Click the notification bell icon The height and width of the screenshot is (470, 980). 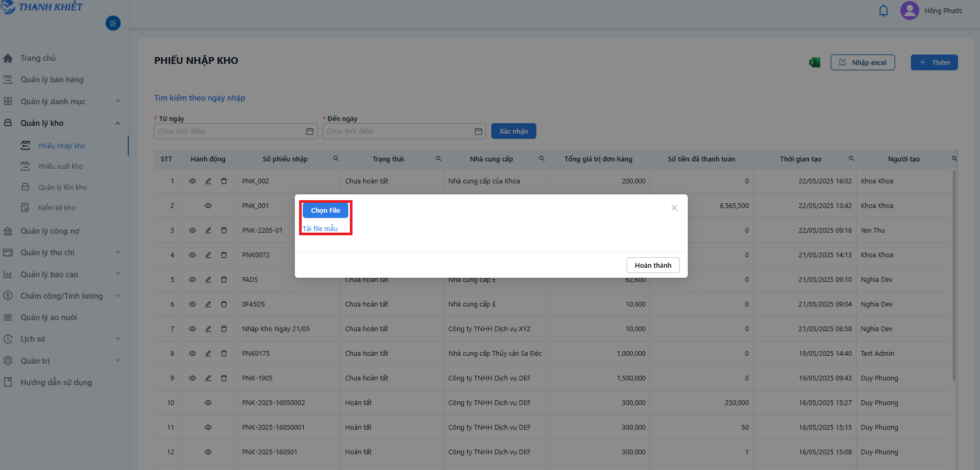(883, 10)
